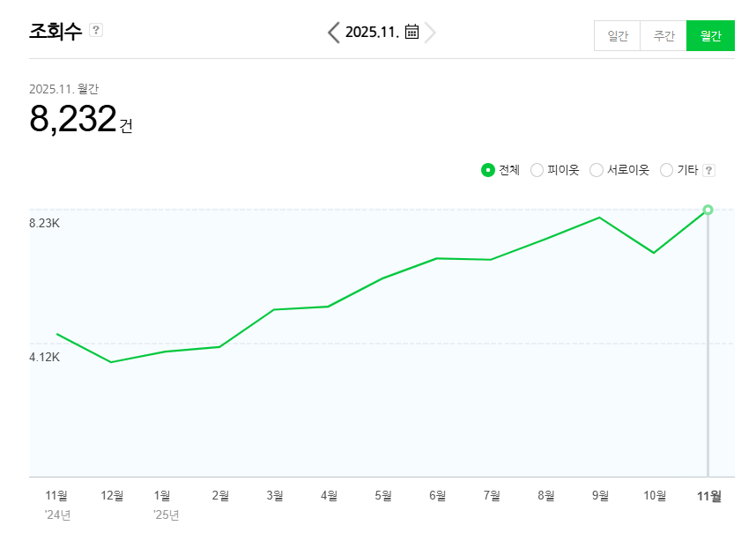Switch to the 월간 monthly tab
The height and width of the screenshot is (533, 756).
(x=710, y=36)
